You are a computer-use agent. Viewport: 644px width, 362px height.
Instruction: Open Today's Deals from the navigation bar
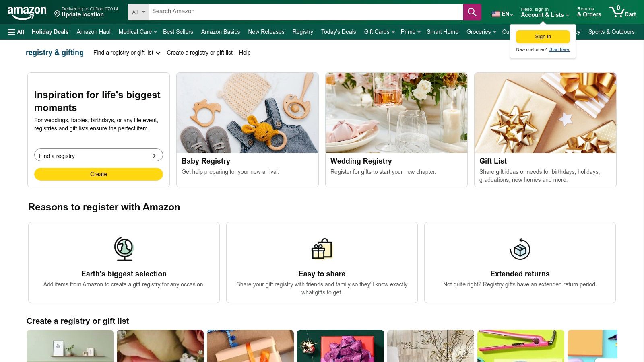pos(339,32)
